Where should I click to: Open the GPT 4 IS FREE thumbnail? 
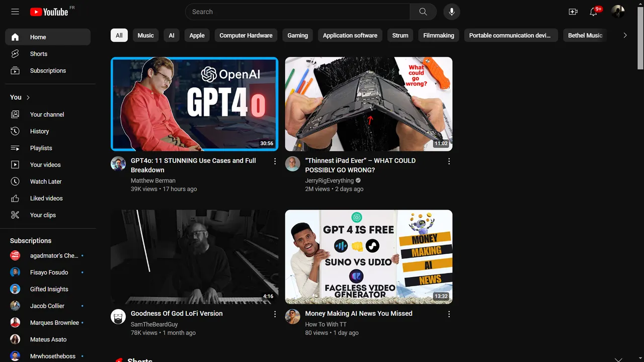(369, 257)
